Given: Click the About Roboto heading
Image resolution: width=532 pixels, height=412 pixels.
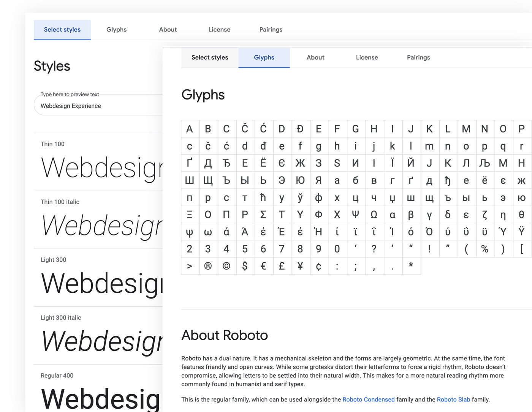Looking at the screenshot, I should [225, 335].
